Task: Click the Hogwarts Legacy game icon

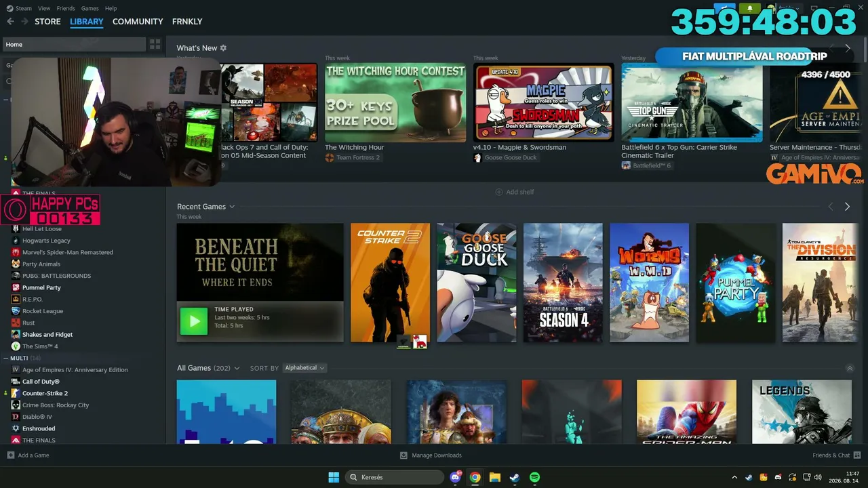Action: 16,241
